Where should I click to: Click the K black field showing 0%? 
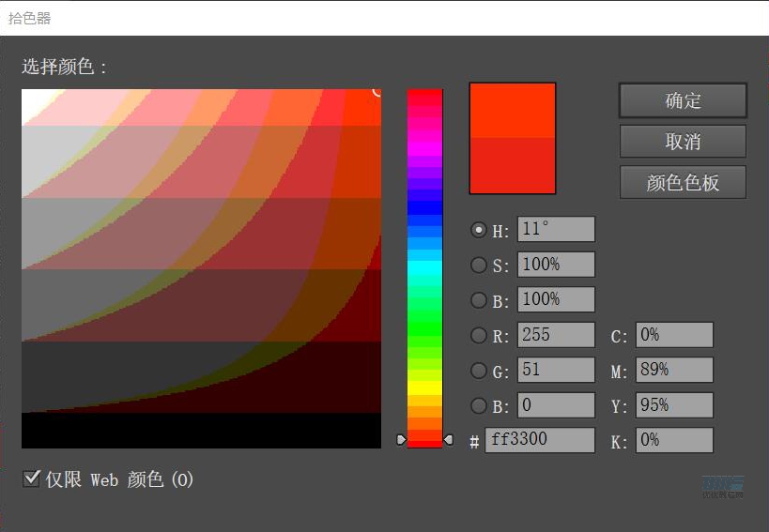(x=674, y=440)
